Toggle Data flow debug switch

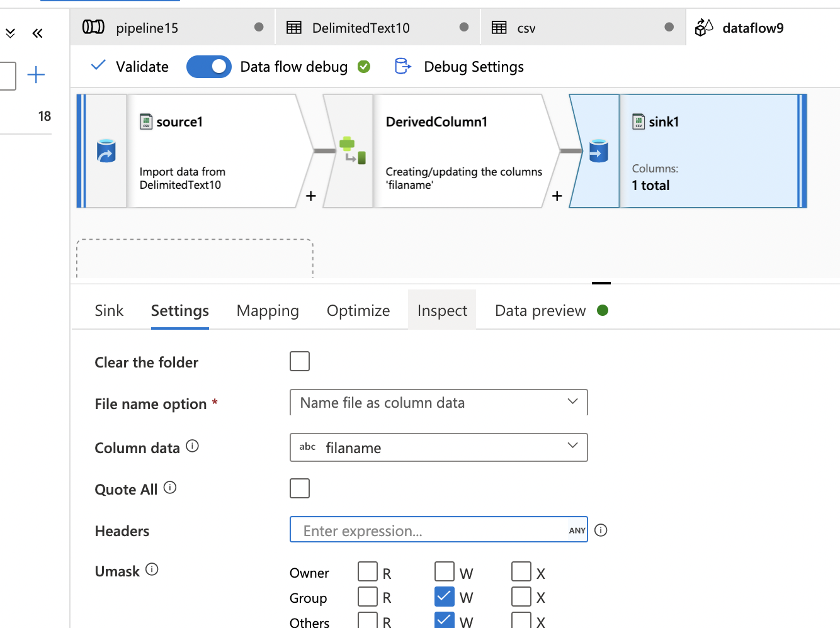pos(209,67)
